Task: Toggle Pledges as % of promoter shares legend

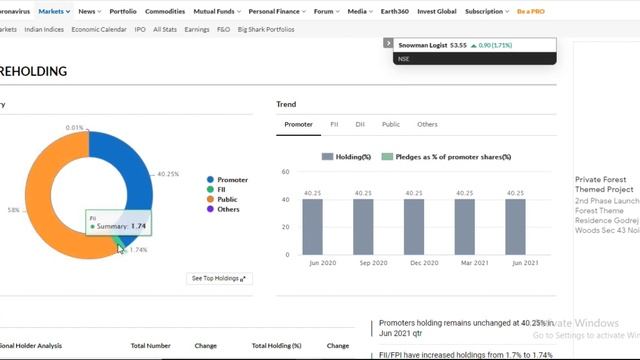Action: click(x=446, y=157)
